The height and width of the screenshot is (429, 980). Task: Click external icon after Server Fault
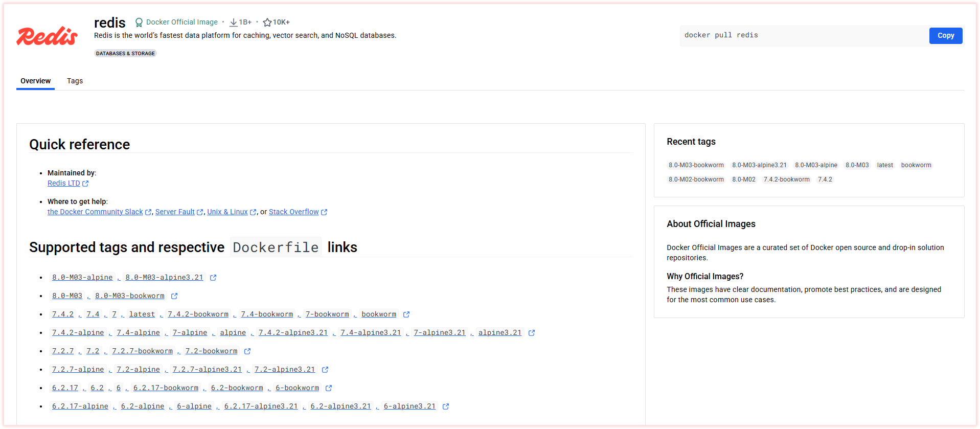click(200, 212)
